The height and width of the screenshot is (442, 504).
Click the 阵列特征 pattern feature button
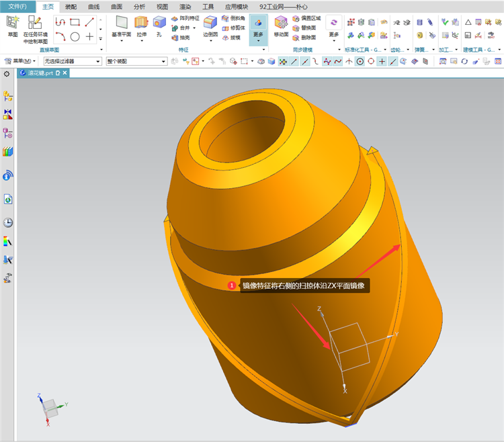[x=185, y=18]
